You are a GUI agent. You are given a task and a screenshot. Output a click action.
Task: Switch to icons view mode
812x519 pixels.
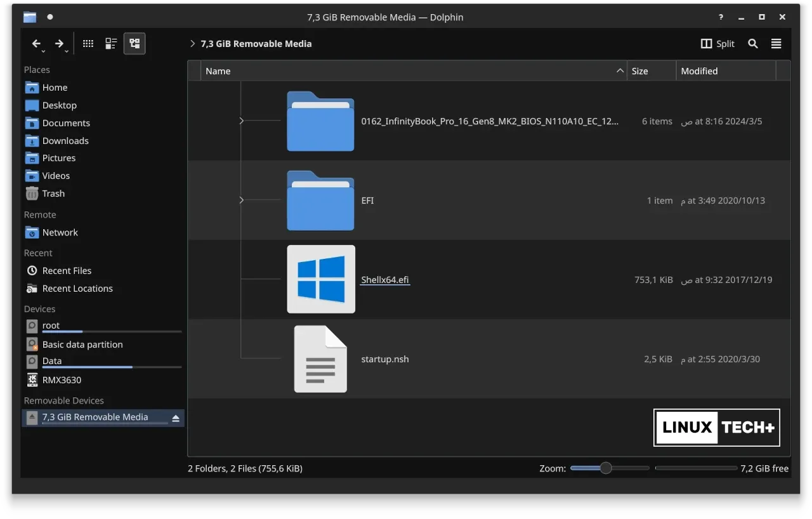pos(88,43)
